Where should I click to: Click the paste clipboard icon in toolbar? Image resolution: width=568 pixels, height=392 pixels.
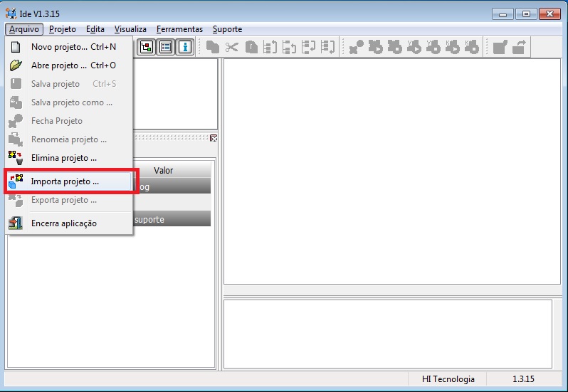(251, 47)
